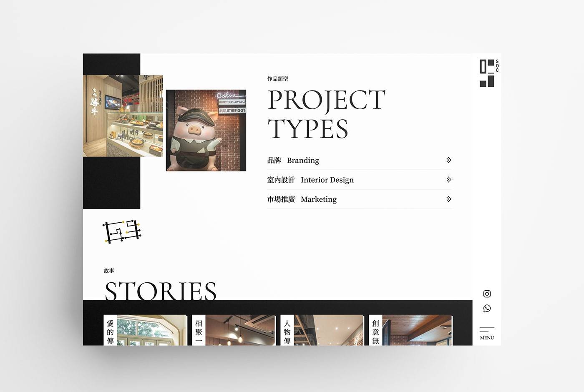
Task: Open the 愛的傳 story card
Action: [145, 330]
